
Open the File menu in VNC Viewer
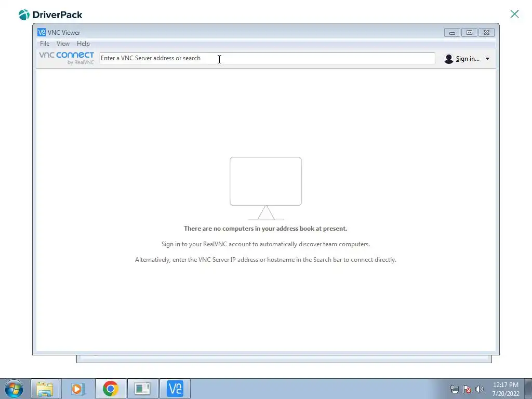[45, 44]
